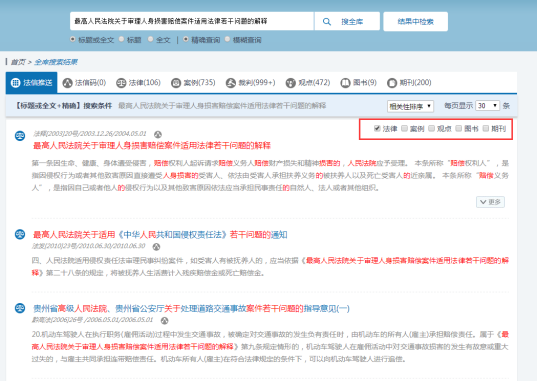Select 模糊查询 radio option

pyautogui.click(x=227, y=39)
